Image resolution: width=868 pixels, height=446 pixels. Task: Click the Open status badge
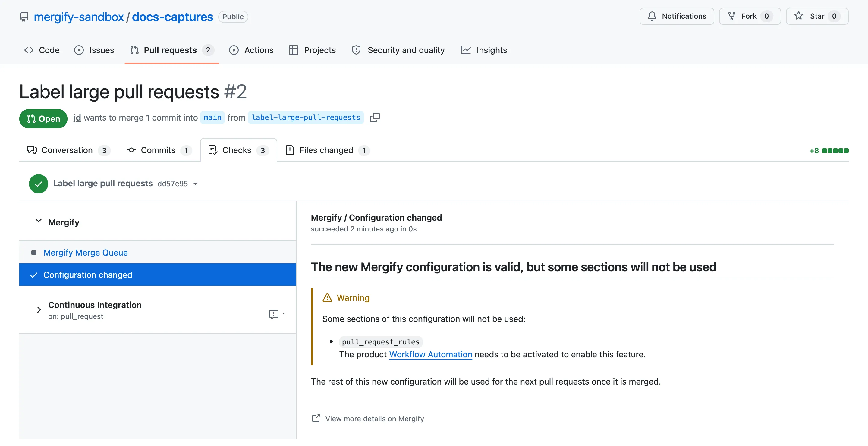(x=43, y=118)
